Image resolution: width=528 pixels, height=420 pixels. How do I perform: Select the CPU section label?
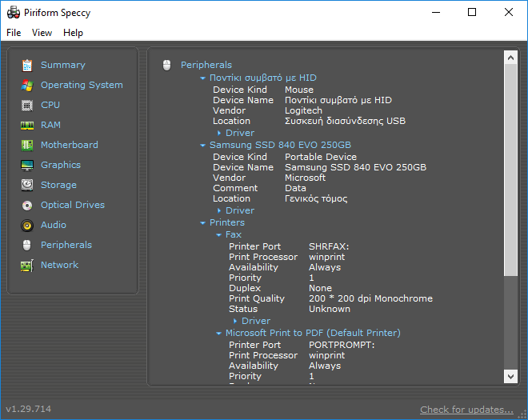pyautogui.click(x=50, y=105)
